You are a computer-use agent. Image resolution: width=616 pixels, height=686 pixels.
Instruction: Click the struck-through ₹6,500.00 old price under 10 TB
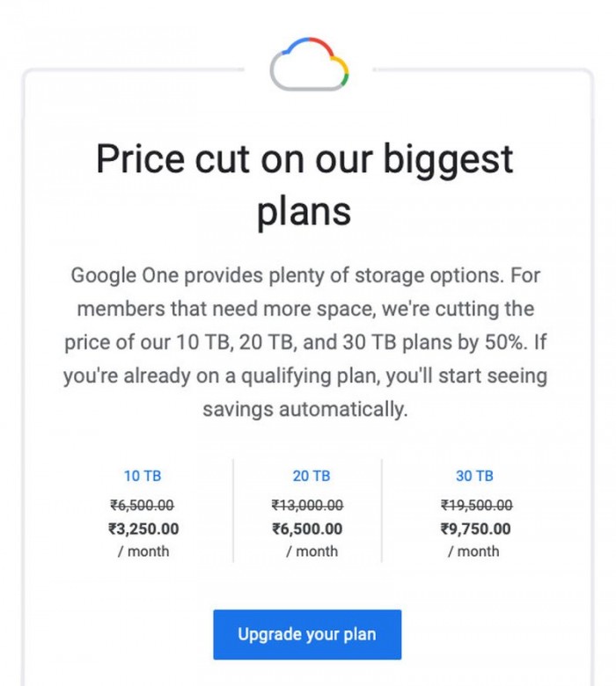(x=142, y=505)
